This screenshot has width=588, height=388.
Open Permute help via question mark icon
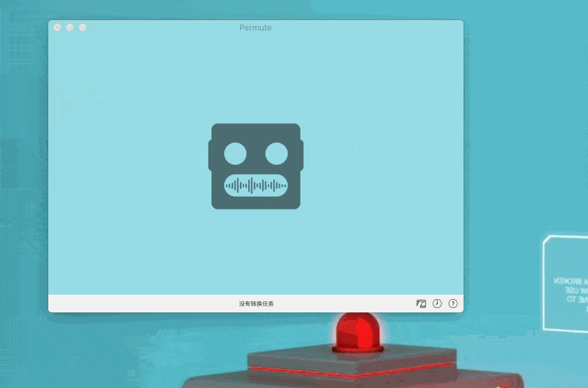pos(453,304)
